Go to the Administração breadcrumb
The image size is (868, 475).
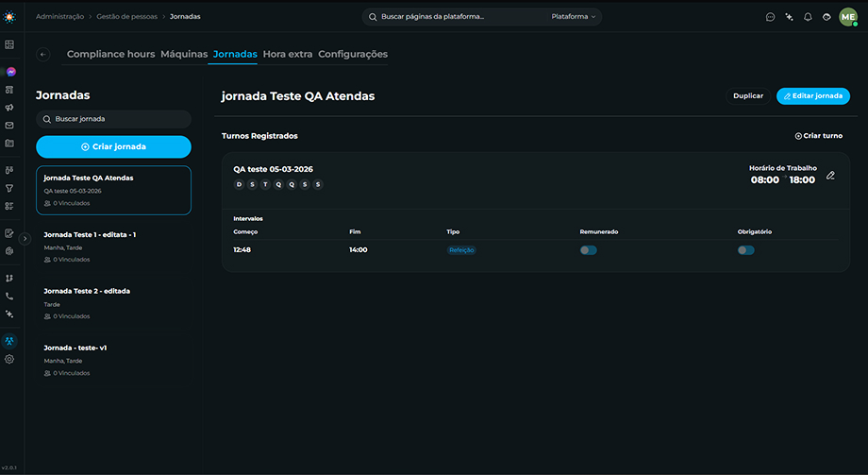point(59,17)
